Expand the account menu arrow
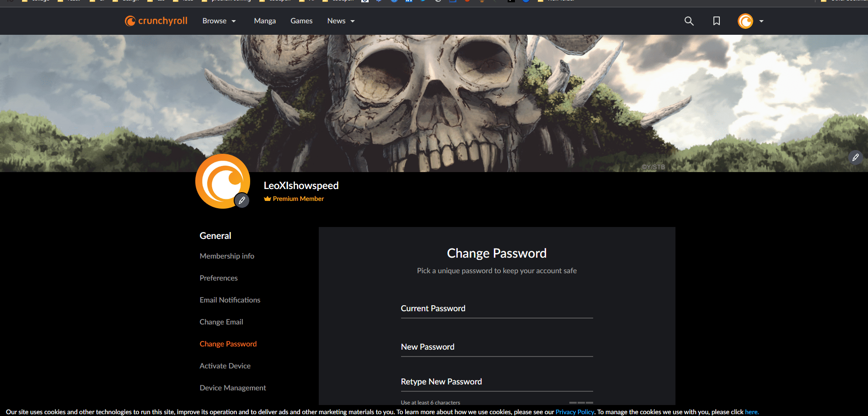The image size is (868, 416). [x=761, y=21]
